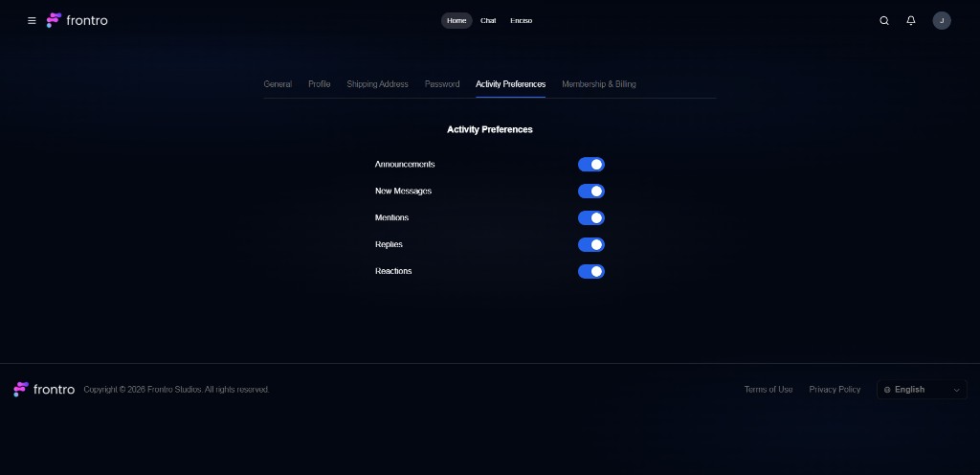
Task: Select the Password tab
Action: tap(442, 83)
